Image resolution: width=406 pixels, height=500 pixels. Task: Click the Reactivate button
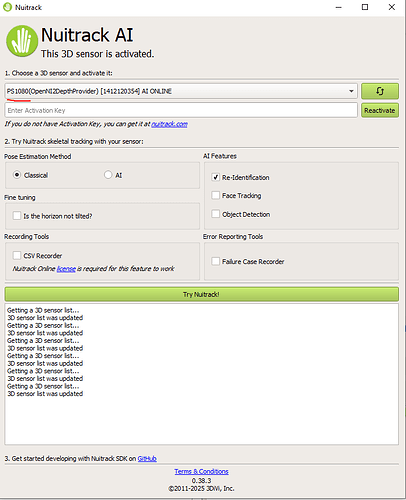380,110
